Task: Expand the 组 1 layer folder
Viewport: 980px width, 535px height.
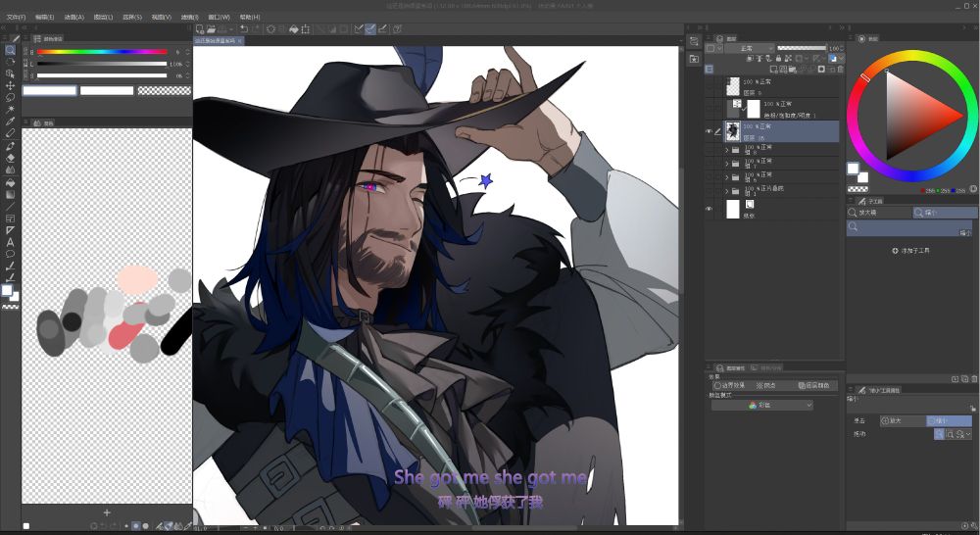Action: (727, 191)
